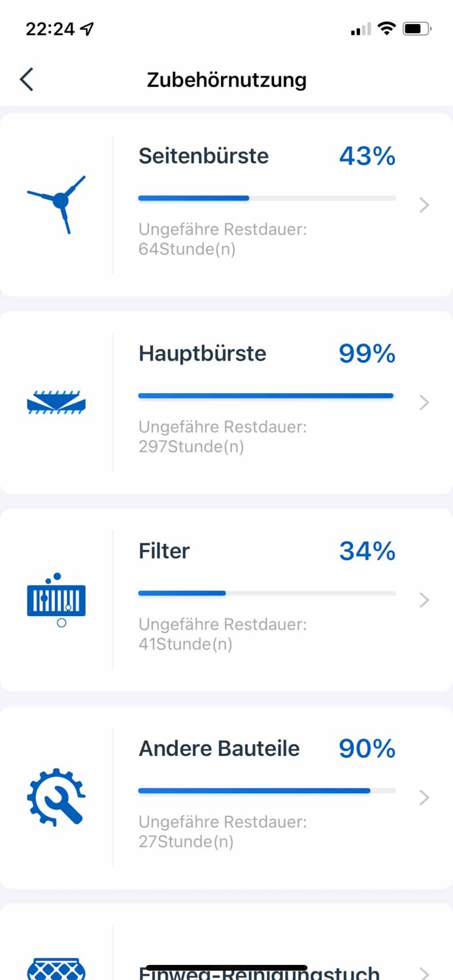Click the Seitenbürste 43% progress bar
The height and width of the screenshot is (980, 453).
pyautogui.click(x=267, y=198)
